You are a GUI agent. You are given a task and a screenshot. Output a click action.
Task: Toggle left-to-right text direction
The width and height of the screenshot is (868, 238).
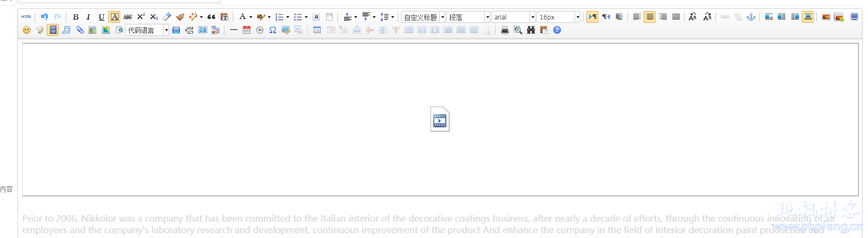(593, 17)
